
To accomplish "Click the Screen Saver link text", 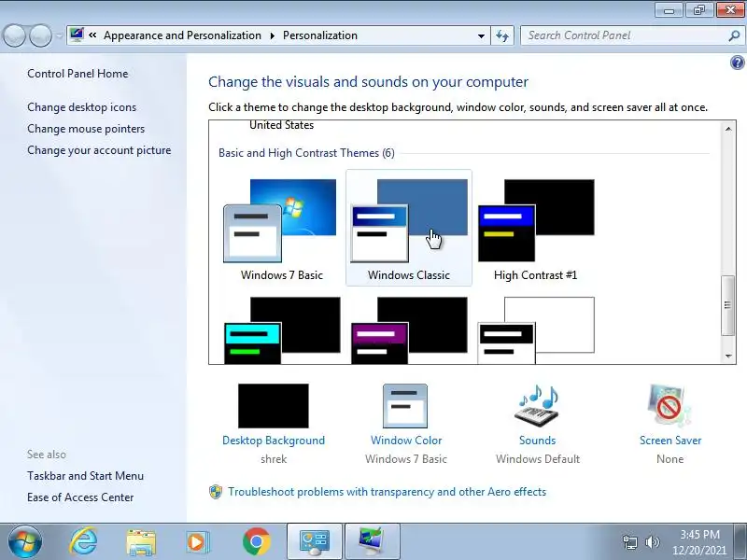I will click(x=670, y=441).
